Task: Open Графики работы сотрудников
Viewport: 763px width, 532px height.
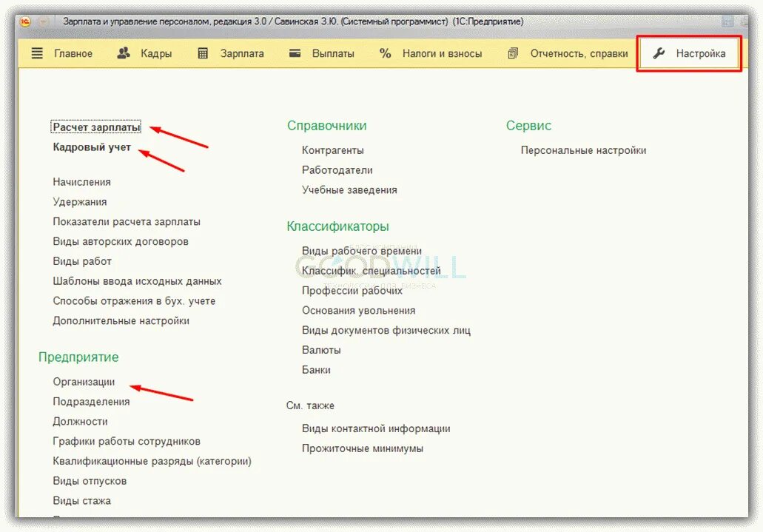Action: (x=127, y=442)
